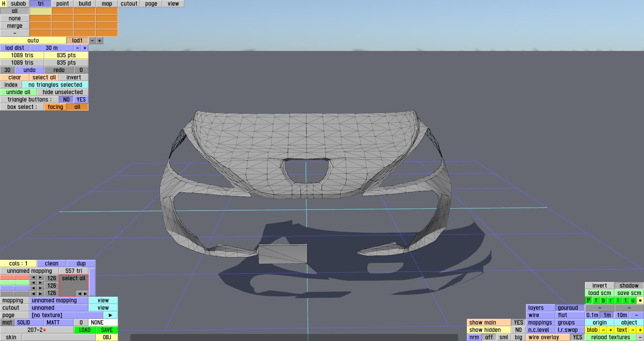Viewport: 644px width, 341px height.
Task: Set triangle buttons to YES
Action: [81, 100]
